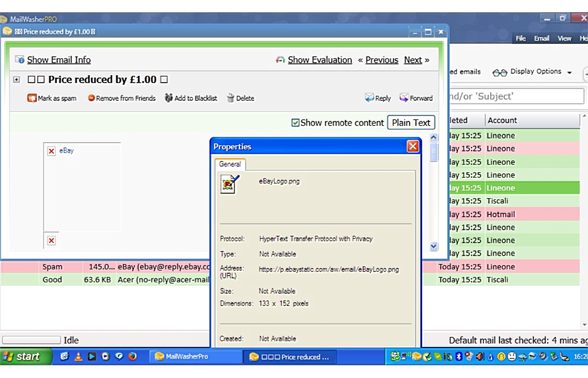
Task: Click the first quick launch icon
Action: [64, 356]
